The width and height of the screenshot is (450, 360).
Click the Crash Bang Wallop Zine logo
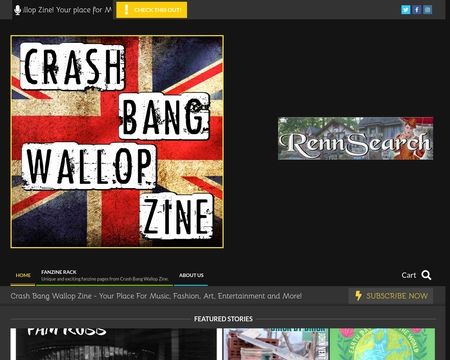pos(117,142)
